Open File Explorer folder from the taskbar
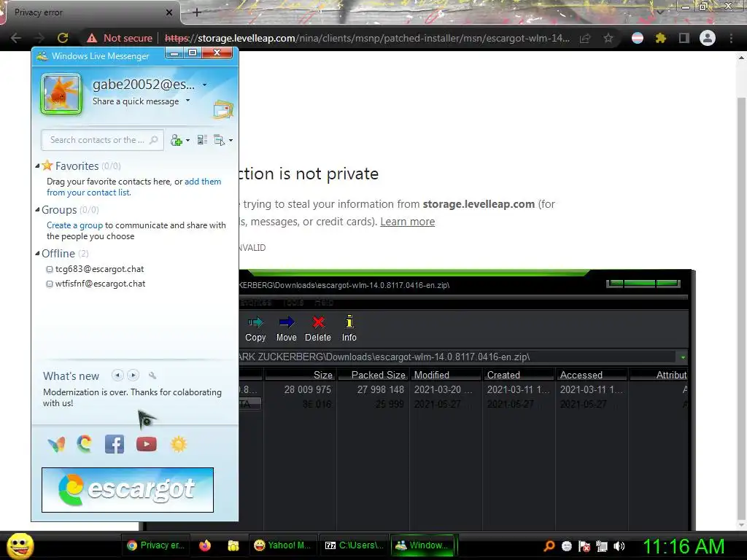The width and height of the screenshot is (747, 560). click(233, 545)
